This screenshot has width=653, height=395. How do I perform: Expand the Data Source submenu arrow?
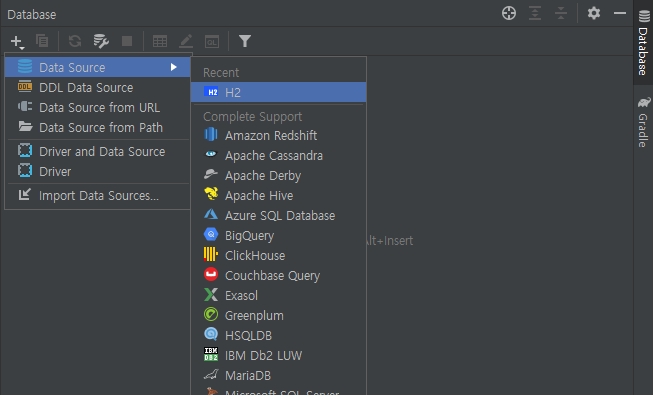coord(174,67)
